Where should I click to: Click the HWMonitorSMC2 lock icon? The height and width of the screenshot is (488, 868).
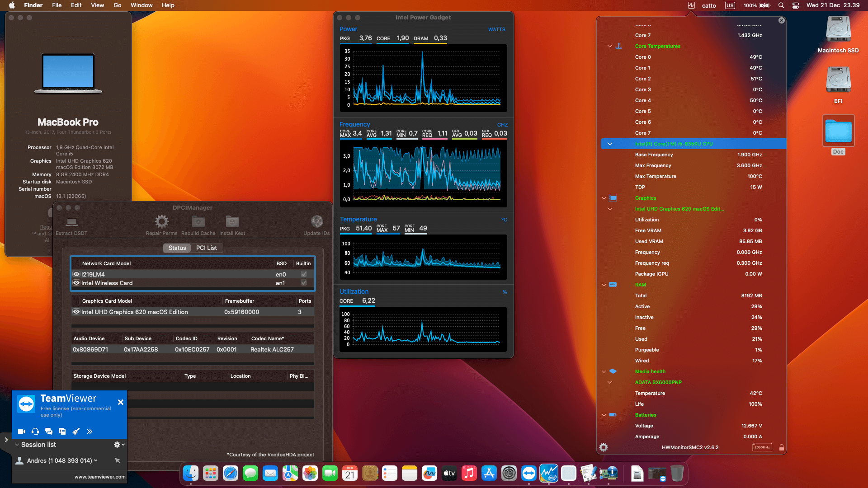point(781,447)
